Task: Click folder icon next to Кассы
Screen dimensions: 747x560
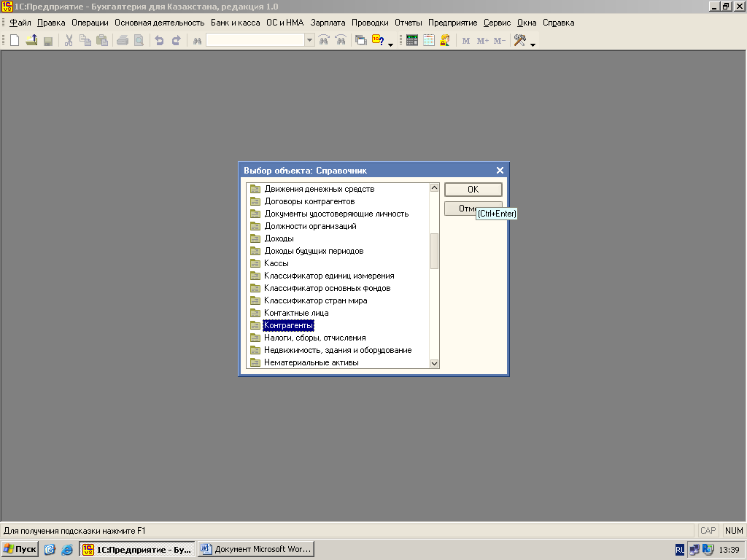Action: 255,263
